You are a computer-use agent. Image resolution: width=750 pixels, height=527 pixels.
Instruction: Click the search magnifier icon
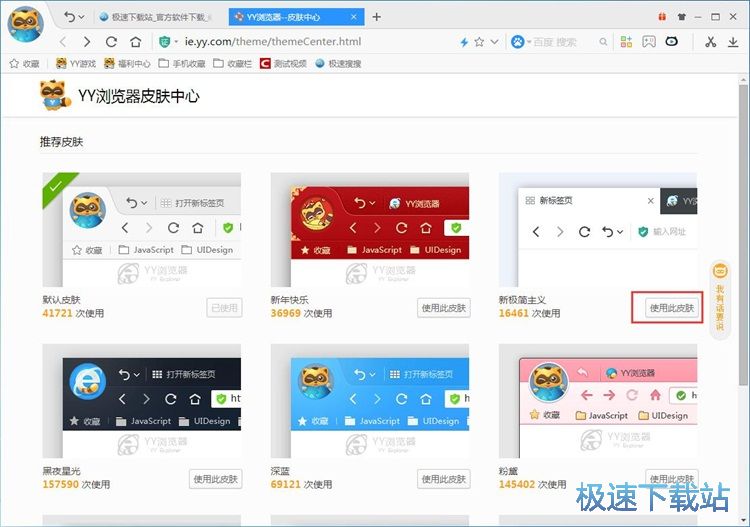(x=604, y=42)
